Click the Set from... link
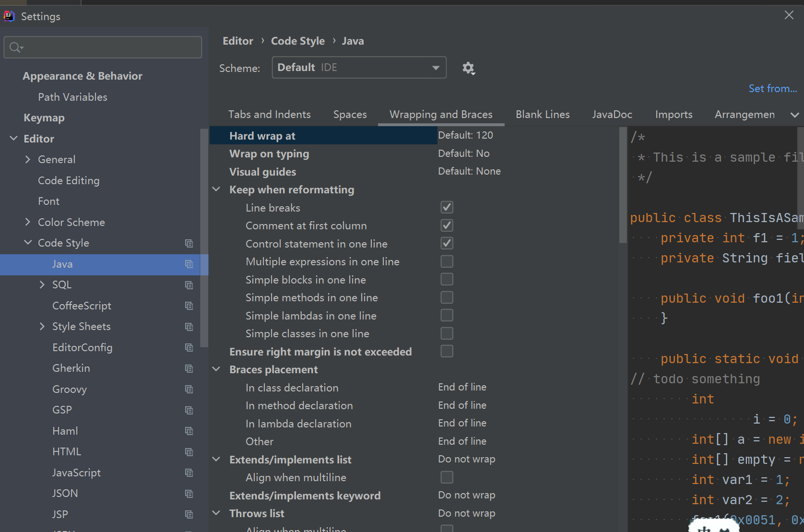The width and height of the screenshot is (804, 532). [x=772, y=88]
